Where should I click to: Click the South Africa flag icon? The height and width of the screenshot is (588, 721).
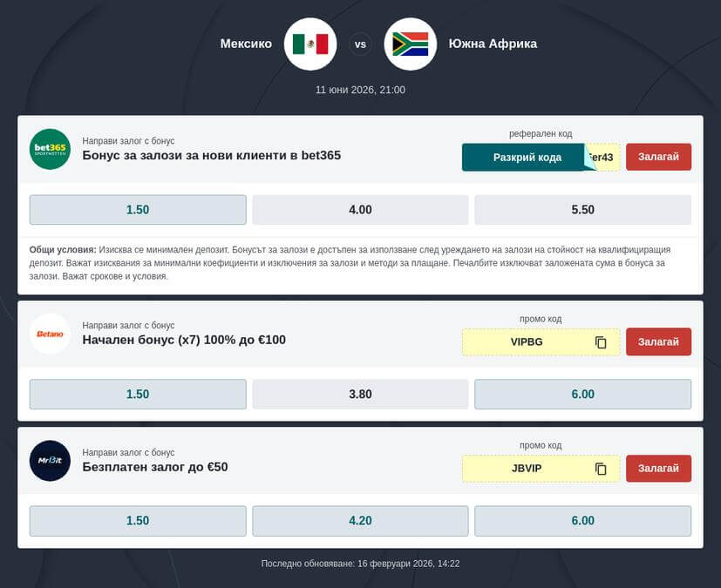[410, 44]
